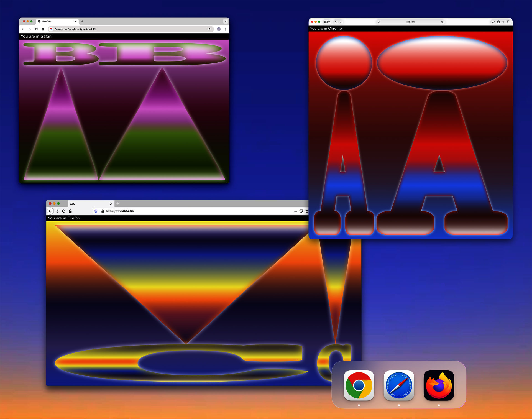Reload the page in the ABC window
532x419 pixels.
[x=64, y=211]
